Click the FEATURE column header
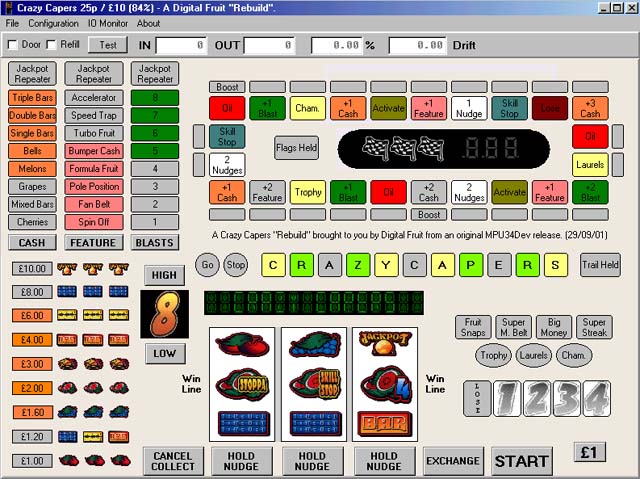Image resolution: width=640 pixels, height=479 pixels. tap(93, 243)
